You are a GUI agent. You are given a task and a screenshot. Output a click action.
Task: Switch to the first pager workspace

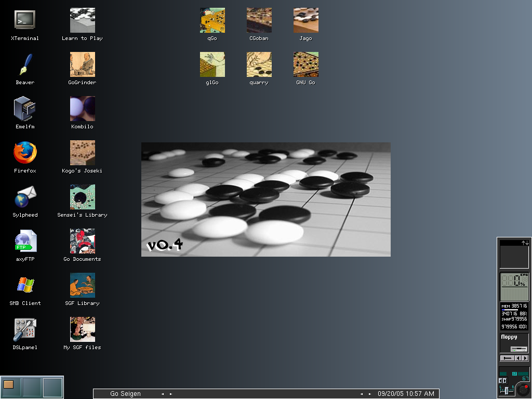click(x=11, y=387)
